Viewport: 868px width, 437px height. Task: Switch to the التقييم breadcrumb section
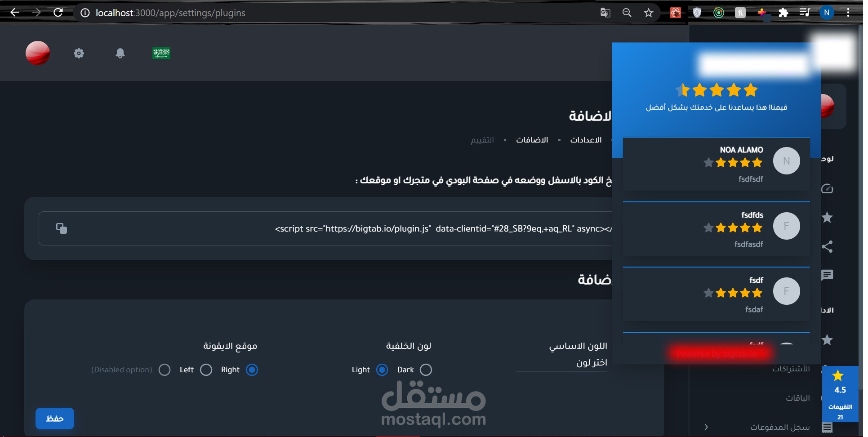click(x=482, y=140)
